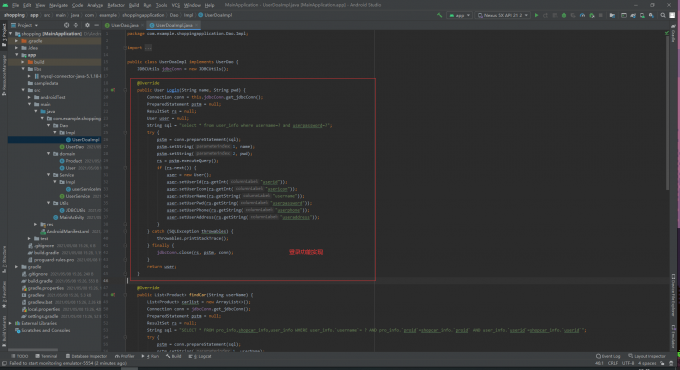This screenshot has height=370, width=680.
Task: Click the expand-all icon in Project panel header
Action: click(76, 25)
